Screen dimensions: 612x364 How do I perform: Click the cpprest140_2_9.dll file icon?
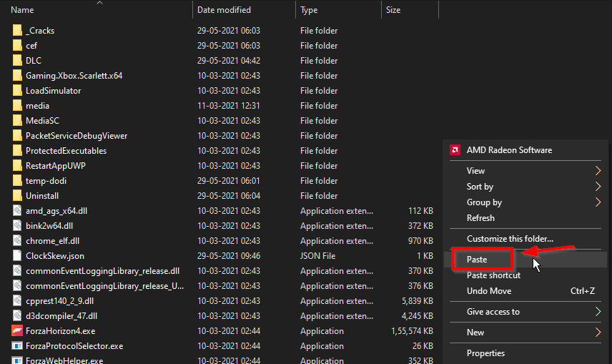coord(17,301)
